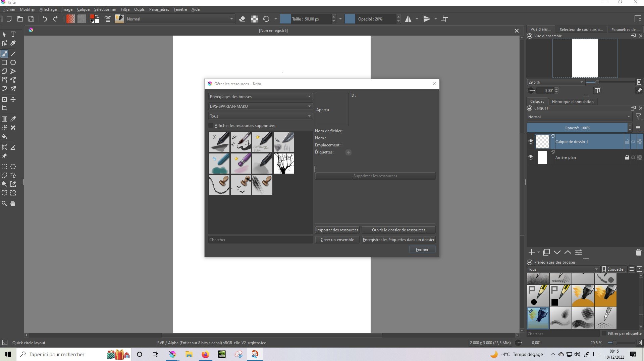Switch to Historique d'annulation tab
The width and height of the screenshot is (644, 361).
pyautogui.click(x=573, y=102)
